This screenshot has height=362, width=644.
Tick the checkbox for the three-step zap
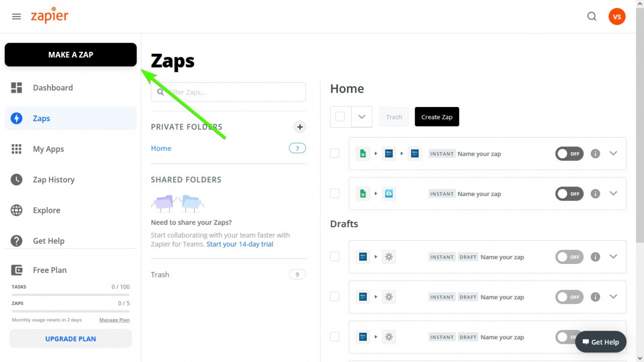click(x=335, y=153)
